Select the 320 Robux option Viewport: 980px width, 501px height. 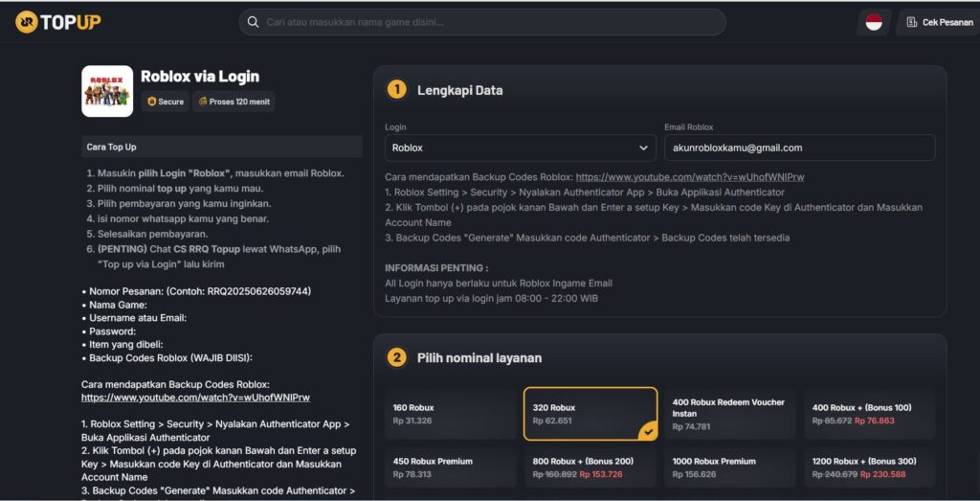[590, 414]
